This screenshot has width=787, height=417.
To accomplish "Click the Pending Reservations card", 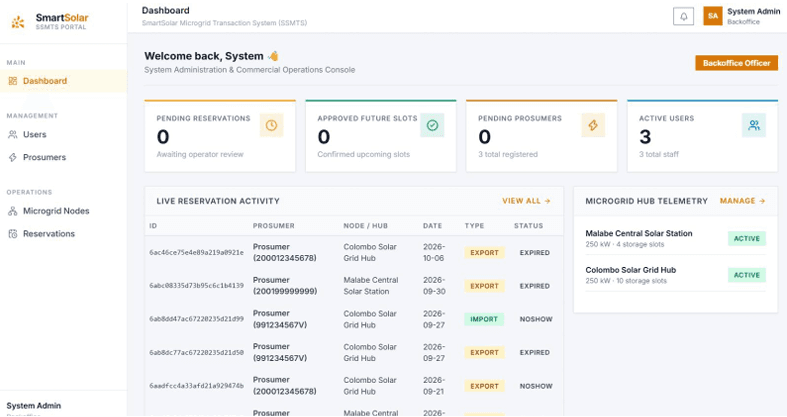I will [220, 136].
